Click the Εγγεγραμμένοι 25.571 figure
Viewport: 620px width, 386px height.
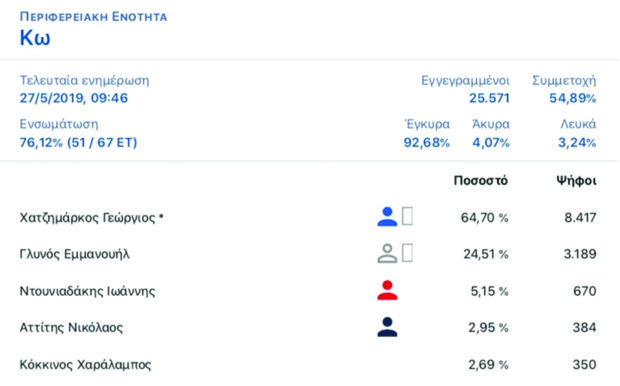489,98
